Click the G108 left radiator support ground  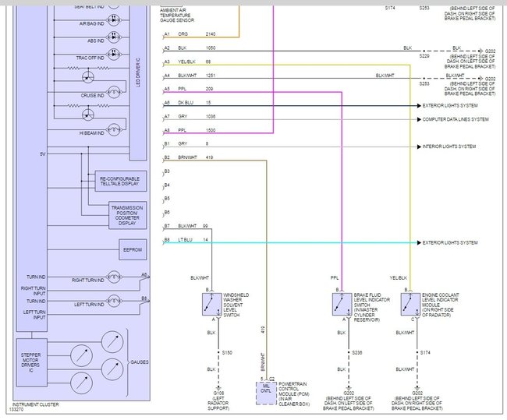[218, 401]
